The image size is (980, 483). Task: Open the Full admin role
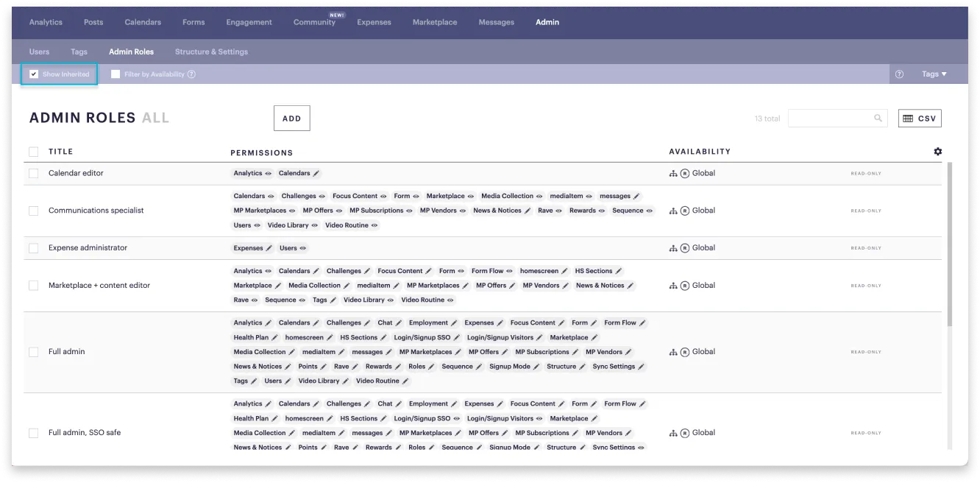pos(67,352)
